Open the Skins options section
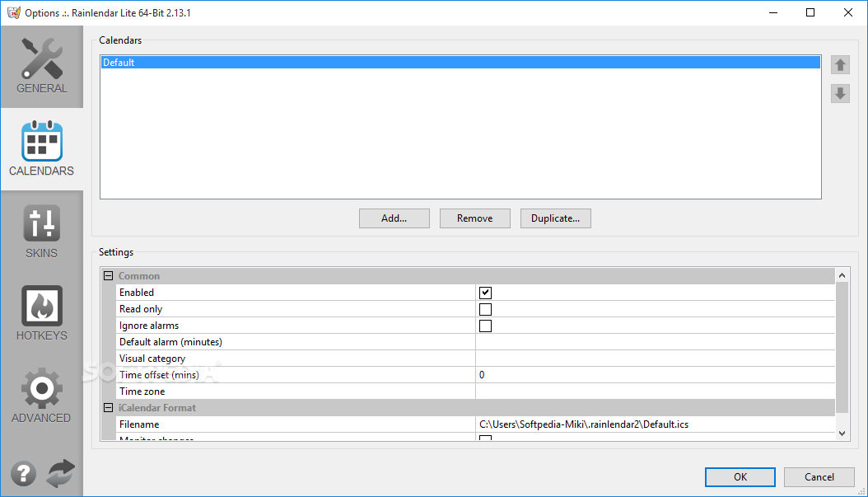Image resolution: width=868 pixels, height=497 pixels. [x=41, y=232]
